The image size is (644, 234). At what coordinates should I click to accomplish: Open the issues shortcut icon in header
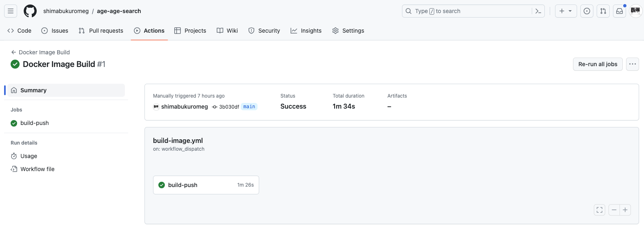586,11
